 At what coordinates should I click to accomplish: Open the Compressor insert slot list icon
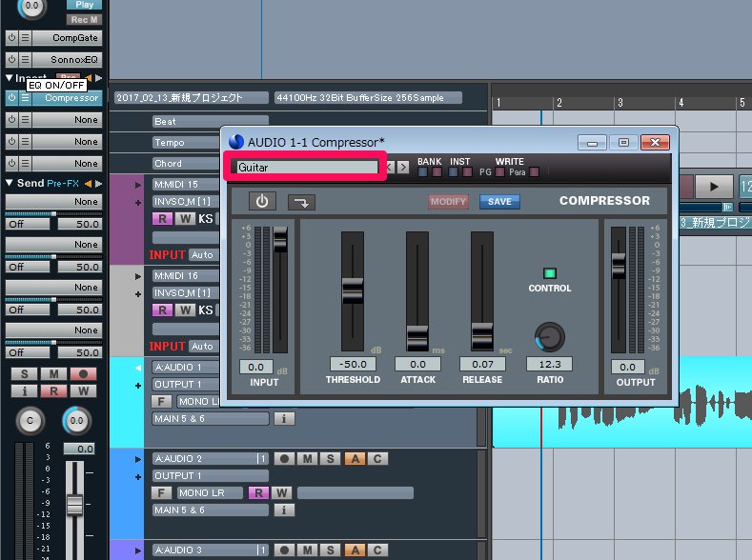click(26, 98)
